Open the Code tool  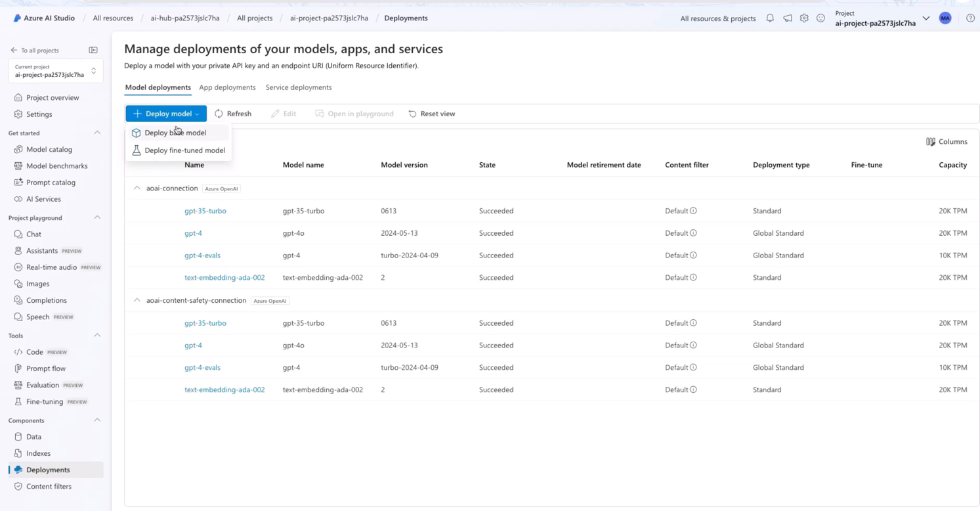click(35, 352)
